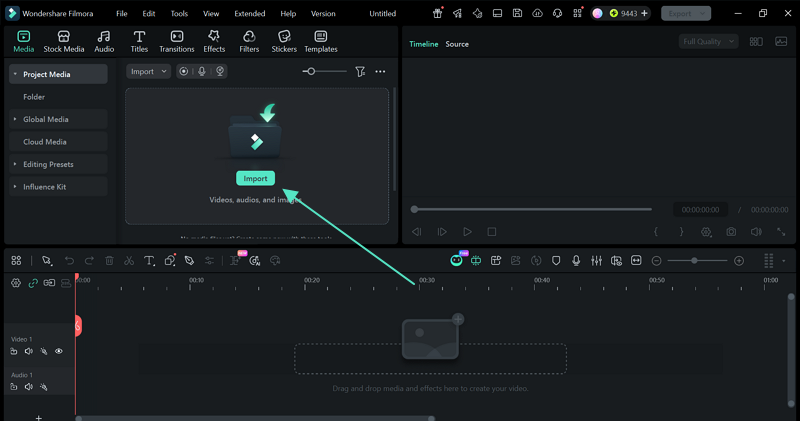Toggle timeline auto link icon
800x421 pixels.
click(33, 283)
